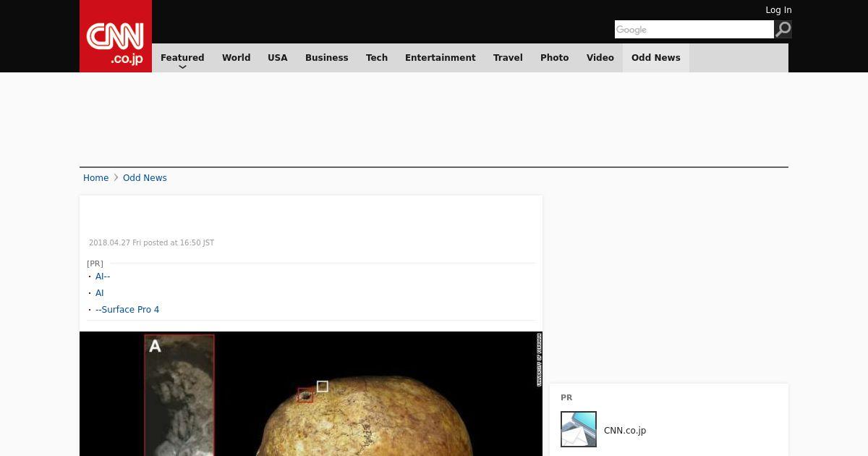The image size is (868, 456).
Task: Go to the Photo section
Action: [555, 58]
